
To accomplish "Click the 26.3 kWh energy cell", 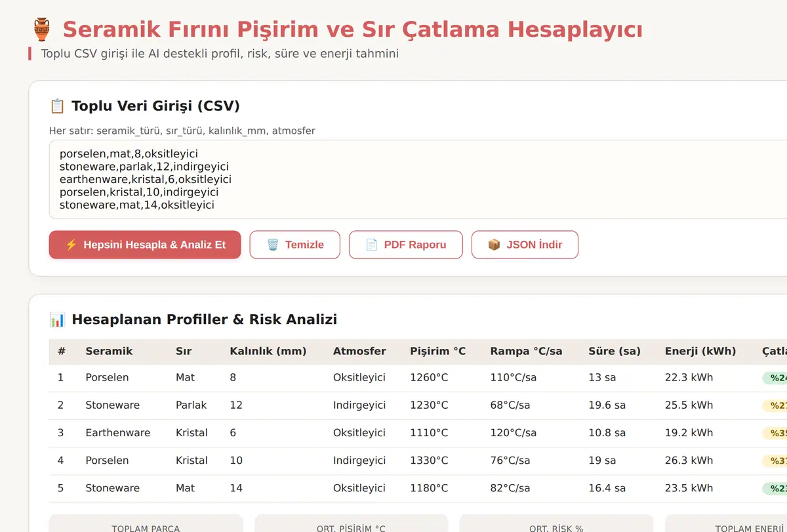I will (x=689, y=460).
